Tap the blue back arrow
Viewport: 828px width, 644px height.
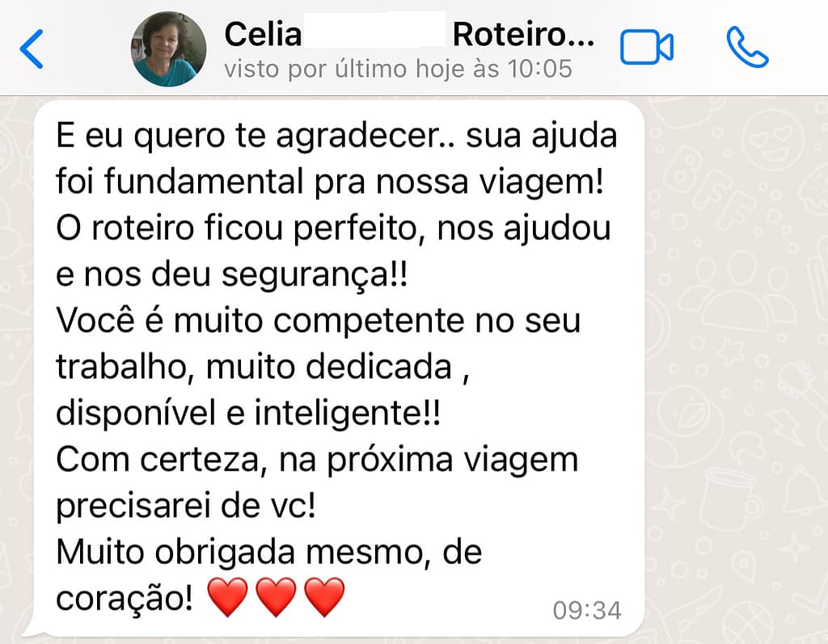click(x=32, y=49)
